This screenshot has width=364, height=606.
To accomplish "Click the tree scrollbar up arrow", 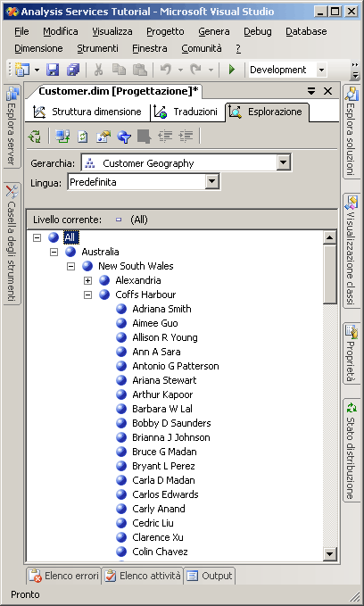I will point(329,237).
